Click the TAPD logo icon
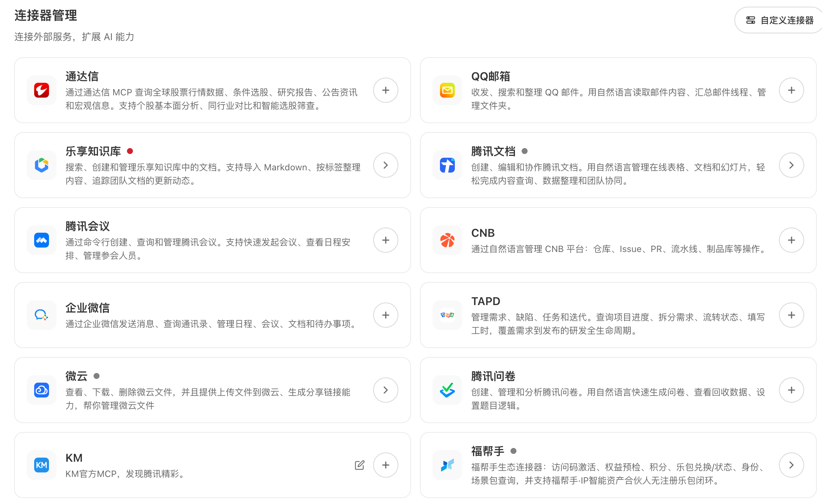The height and width of the screenshot is (504, 822). 447,315
